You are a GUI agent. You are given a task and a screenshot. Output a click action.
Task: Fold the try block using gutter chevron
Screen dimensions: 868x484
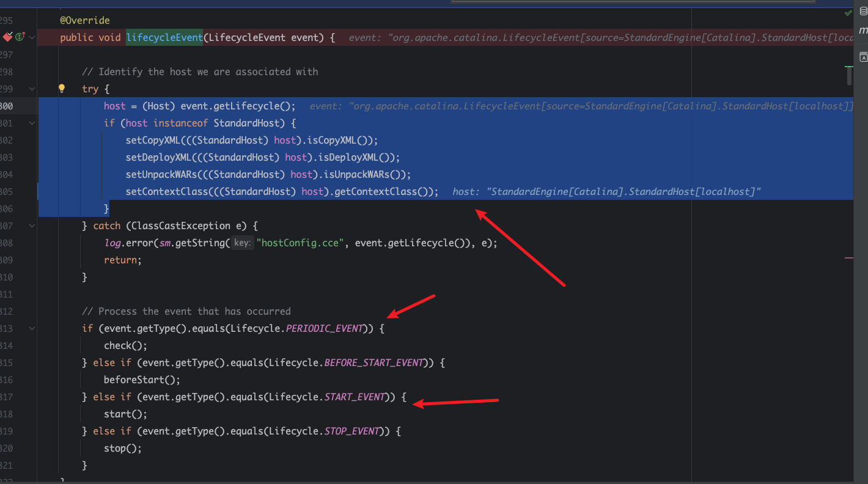point(32,89)
